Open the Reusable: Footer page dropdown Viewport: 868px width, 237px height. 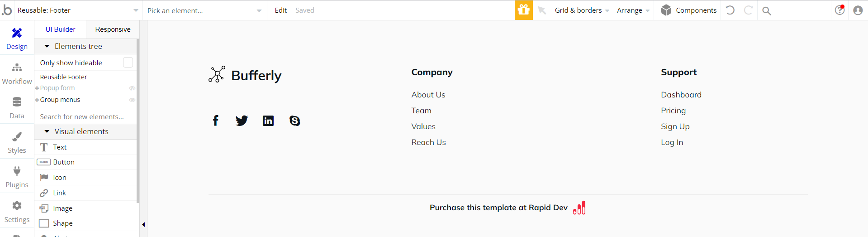[77, 10]
